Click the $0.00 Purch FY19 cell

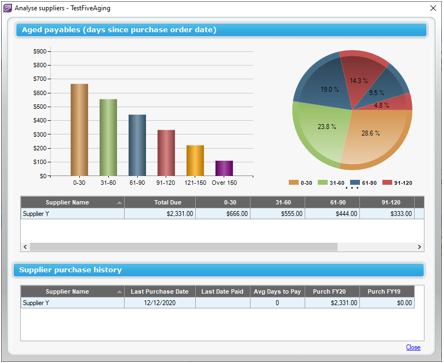point(387,303)
